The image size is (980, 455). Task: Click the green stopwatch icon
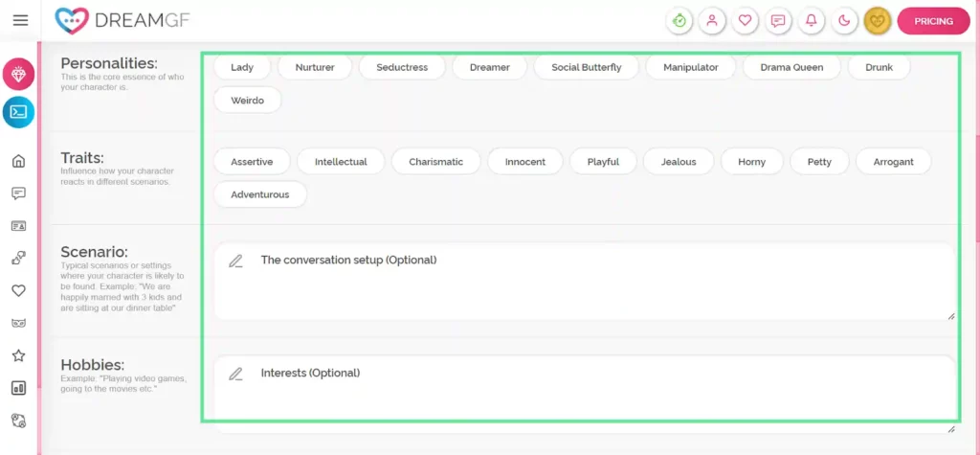tap(679, 20)
